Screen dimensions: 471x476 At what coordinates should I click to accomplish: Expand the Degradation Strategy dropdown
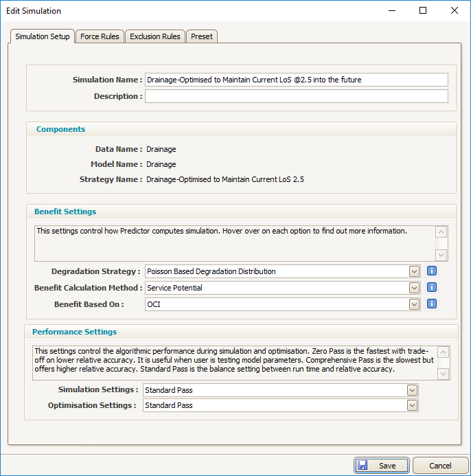414,271
